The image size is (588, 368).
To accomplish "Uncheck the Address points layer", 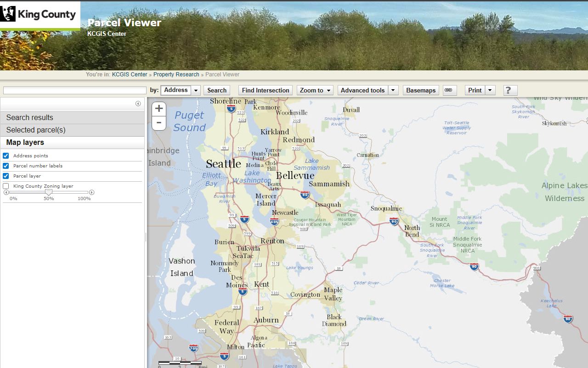I will point(6,155).
